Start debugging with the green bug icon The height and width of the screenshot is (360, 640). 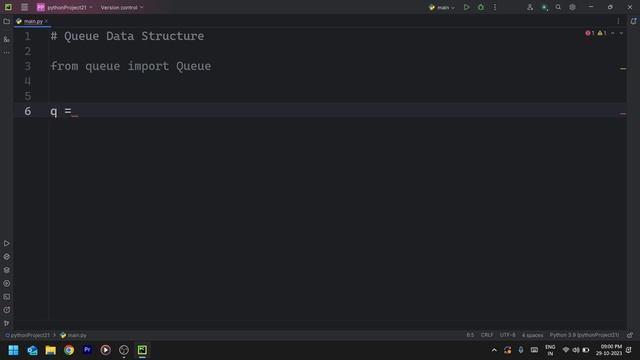pos(481,7)
